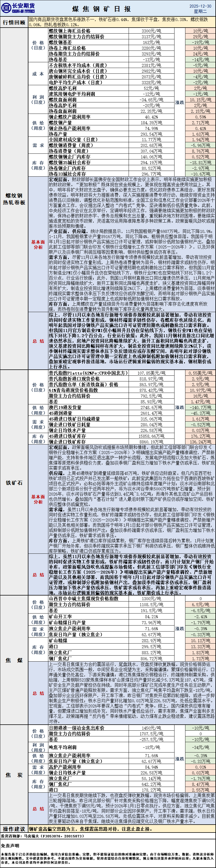Click the change value -140.7万吨
The image size is (216, 868).
click(x=200, y=407)
